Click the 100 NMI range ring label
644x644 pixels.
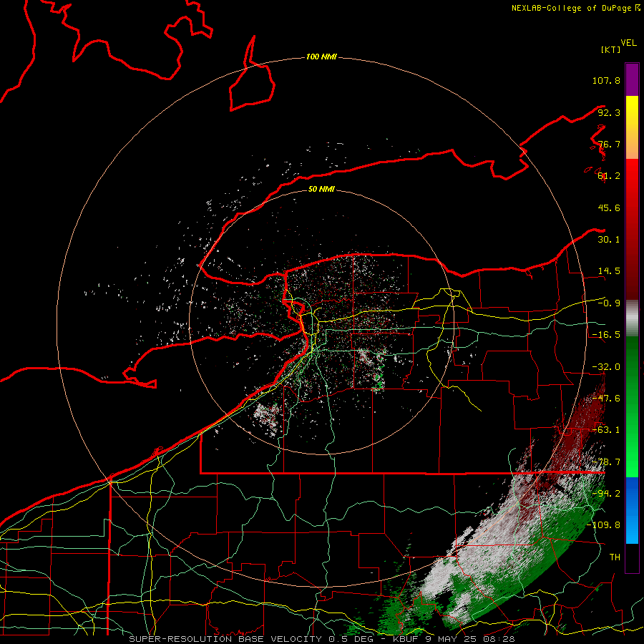tap(321, 57)
